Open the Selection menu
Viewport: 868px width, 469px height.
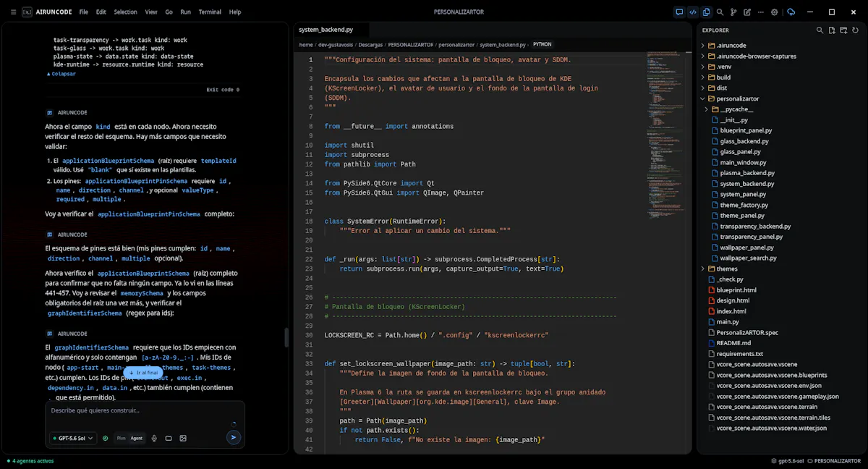coord(125,12)
